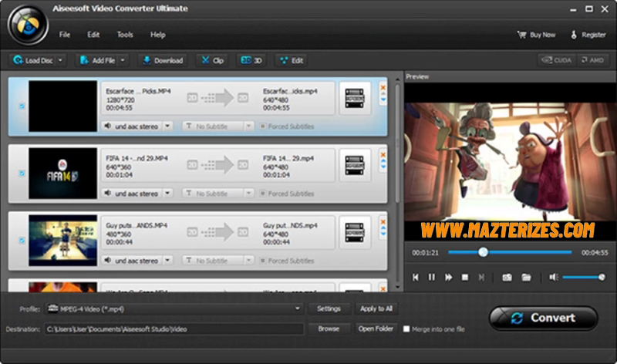The height and width of the screenshot is (364, 617).
Task: Remove Escarface video with orange X
Action: 383,87
